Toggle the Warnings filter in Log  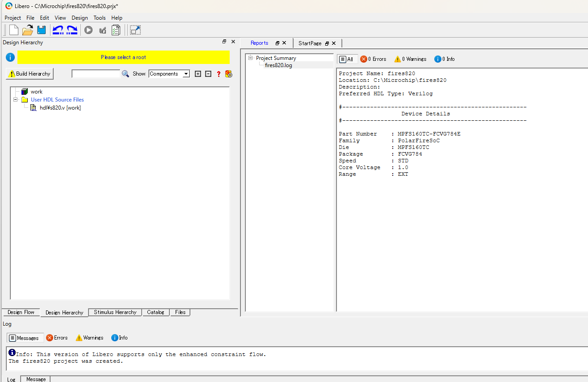click(x=90, y=338)
